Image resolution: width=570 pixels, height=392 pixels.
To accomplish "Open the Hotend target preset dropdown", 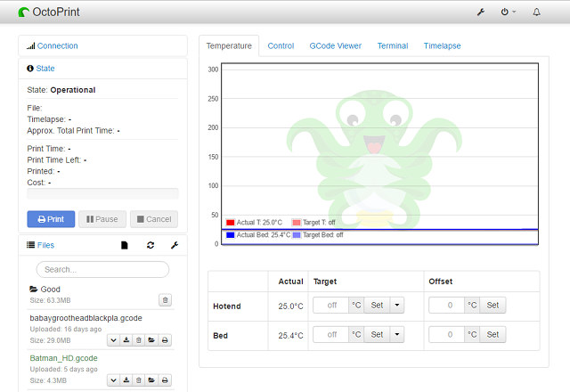I will point(397,305).
